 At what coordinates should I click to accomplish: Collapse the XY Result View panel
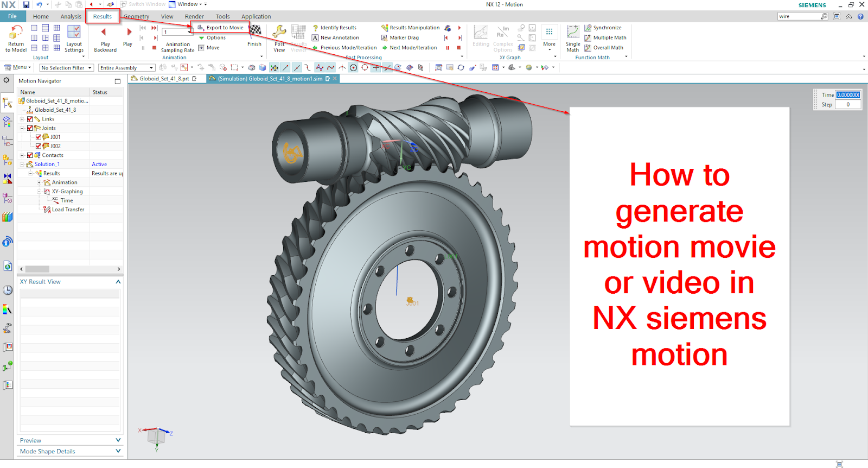[x=118, y=282]
